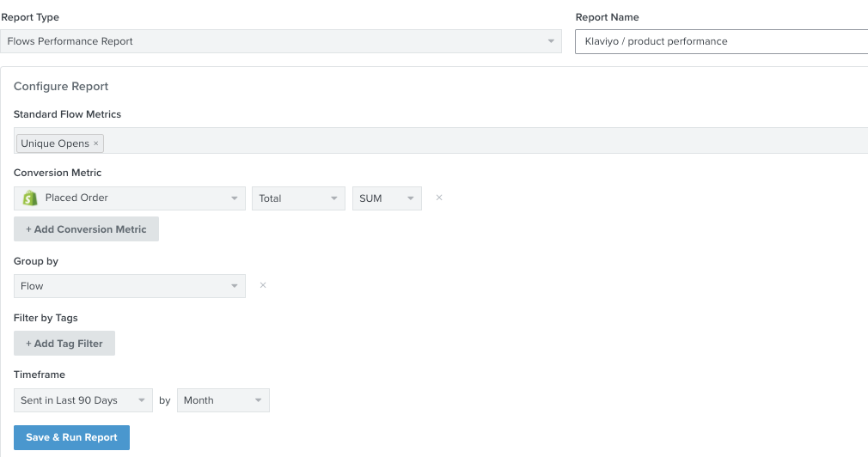Click the Filter by Tags label
Screen dimensions: 868x457
pyautogui.click(x=46, y=318)
